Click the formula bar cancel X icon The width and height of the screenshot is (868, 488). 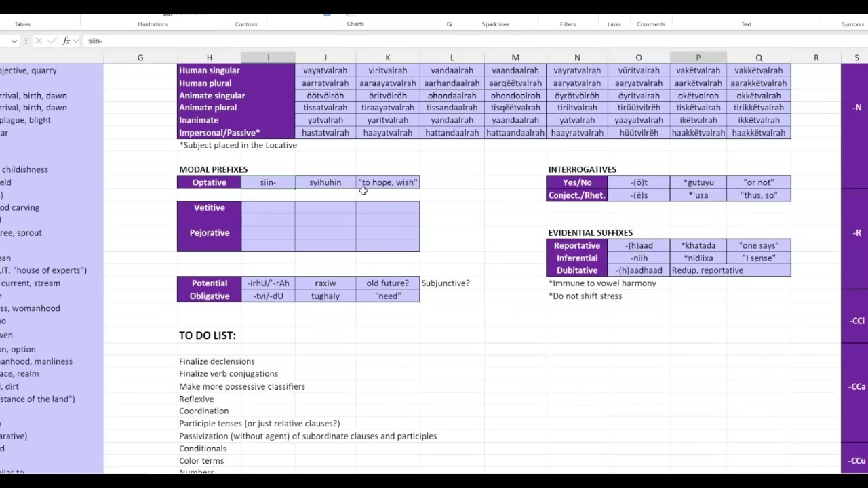coord(39,41)
